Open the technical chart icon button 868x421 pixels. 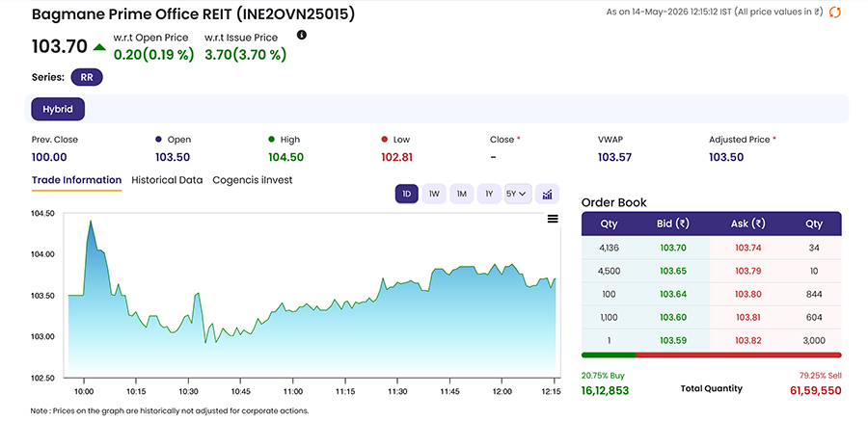point(548,195)
